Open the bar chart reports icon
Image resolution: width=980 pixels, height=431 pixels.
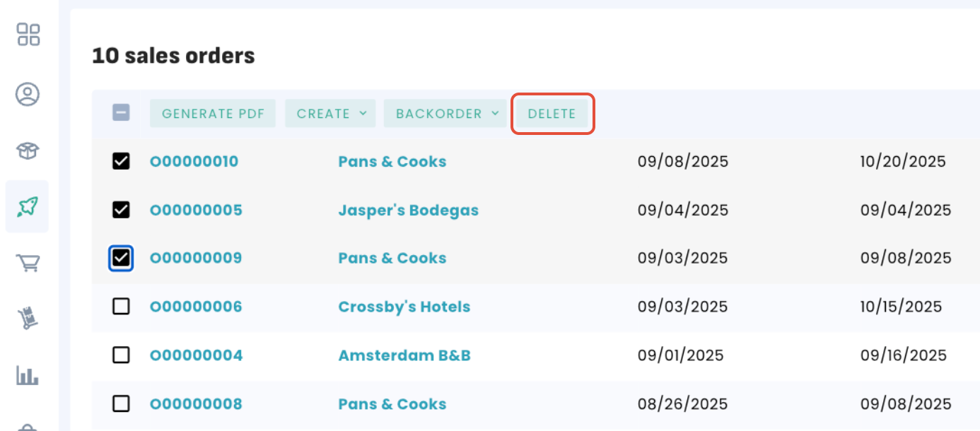tap(28, 376)
